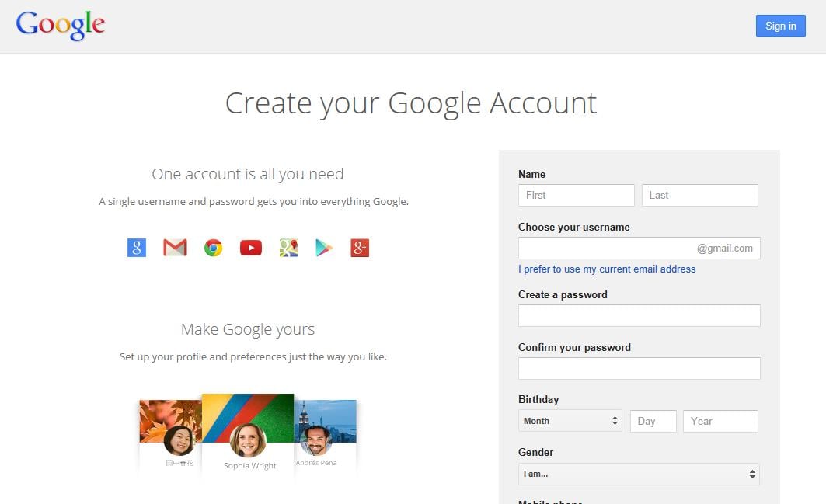Click the Last name field
Image resolution: width=826 pixels, height=504 pixels.
point(699,196)
